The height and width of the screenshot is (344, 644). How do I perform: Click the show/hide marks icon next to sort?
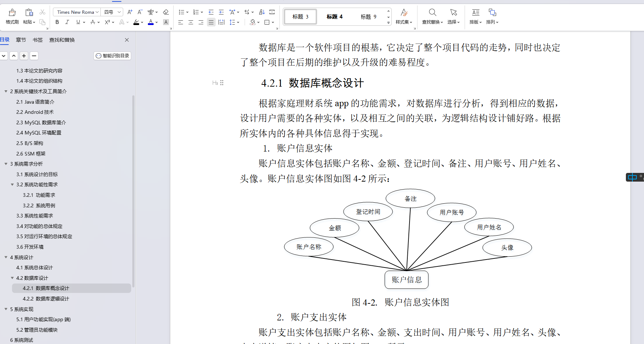coord(272,12)
